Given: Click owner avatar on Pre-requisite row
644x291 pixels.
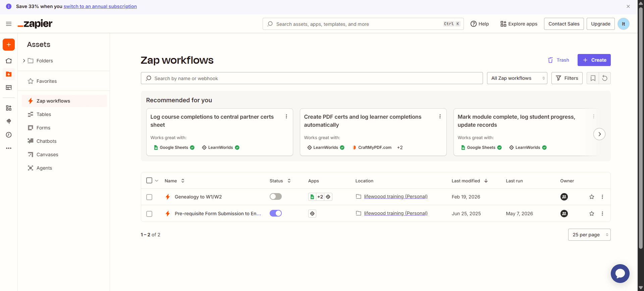Looking at the screenshot, I should 564,214.
